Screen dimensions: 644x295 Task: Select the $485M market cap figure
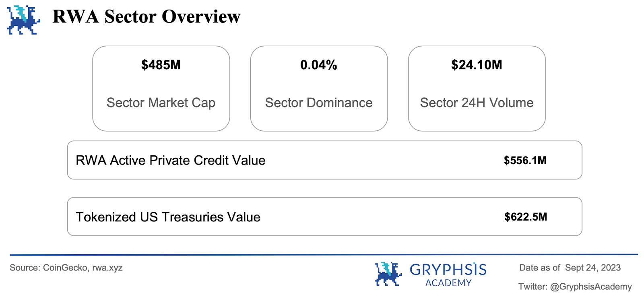[x=161, y=65]
